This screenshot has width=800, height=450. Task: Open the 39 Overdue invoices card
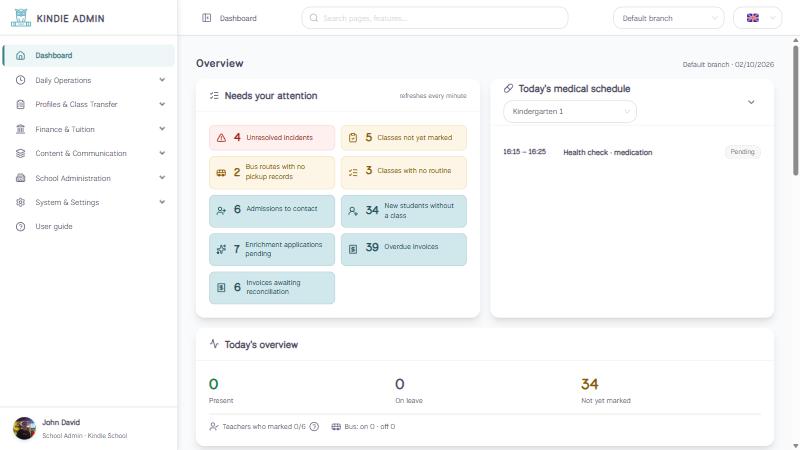click(404, 249)
